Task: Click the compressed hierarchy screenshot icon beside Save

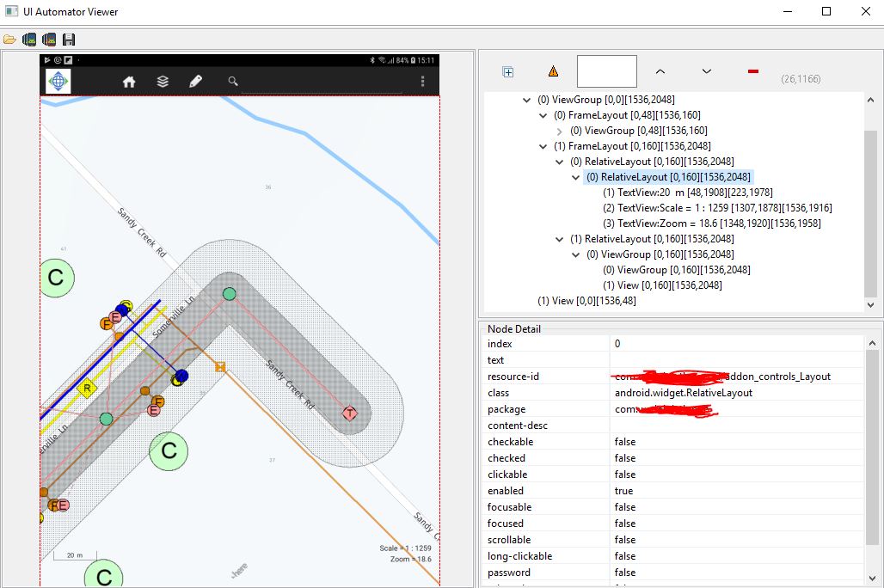Action: [x=49, y=40]
